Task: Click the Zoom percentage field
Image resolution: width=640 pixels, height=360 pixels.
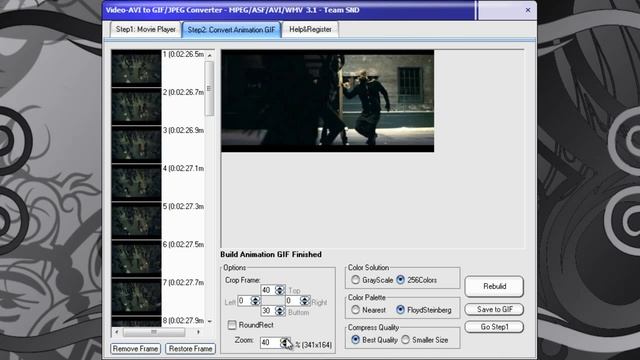Action: 270,342
